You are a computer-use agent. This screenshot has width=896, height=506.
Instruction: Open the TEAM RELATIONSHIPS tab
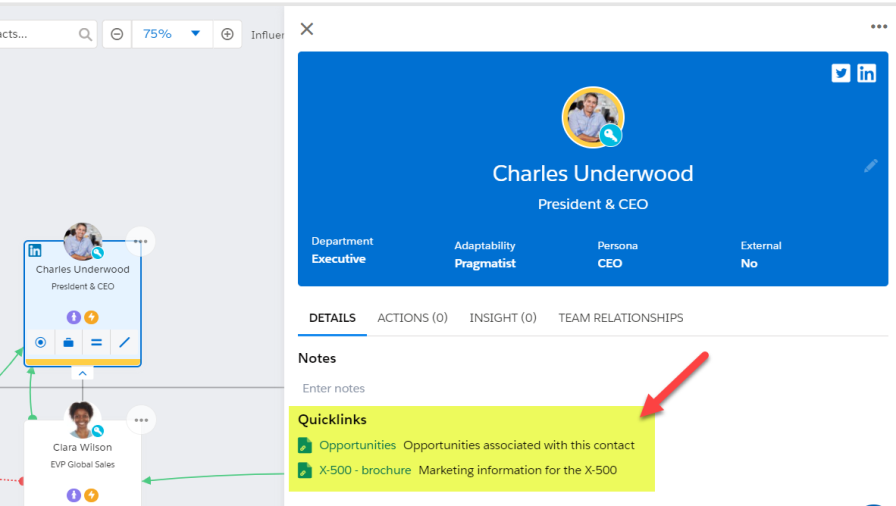621,318
